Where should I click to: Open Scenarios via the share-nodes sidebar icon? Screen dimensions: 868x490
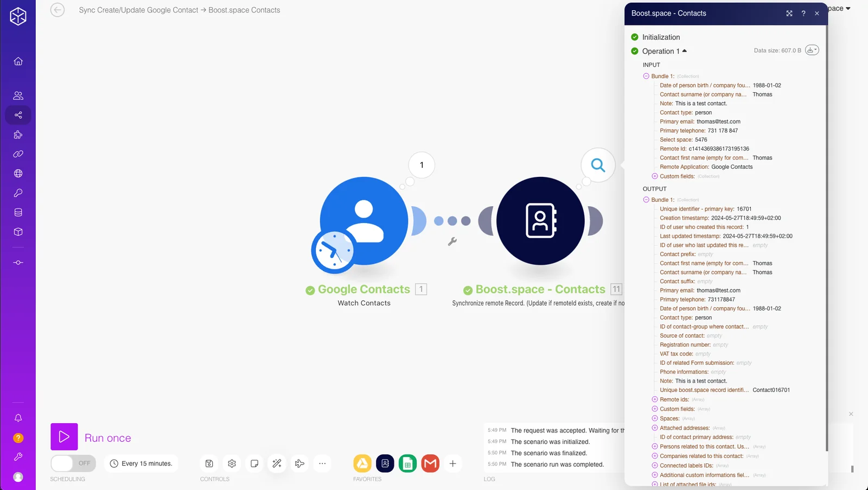[18, 115]
